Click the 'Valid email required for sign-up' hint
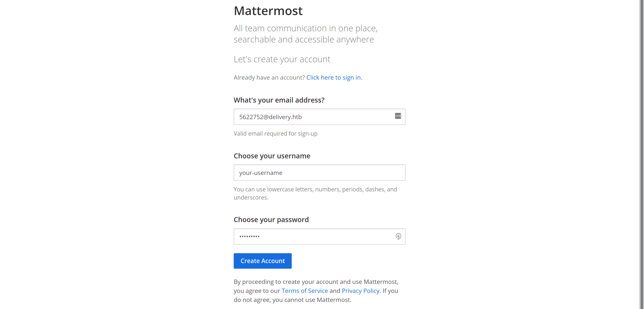 [276, 134]
